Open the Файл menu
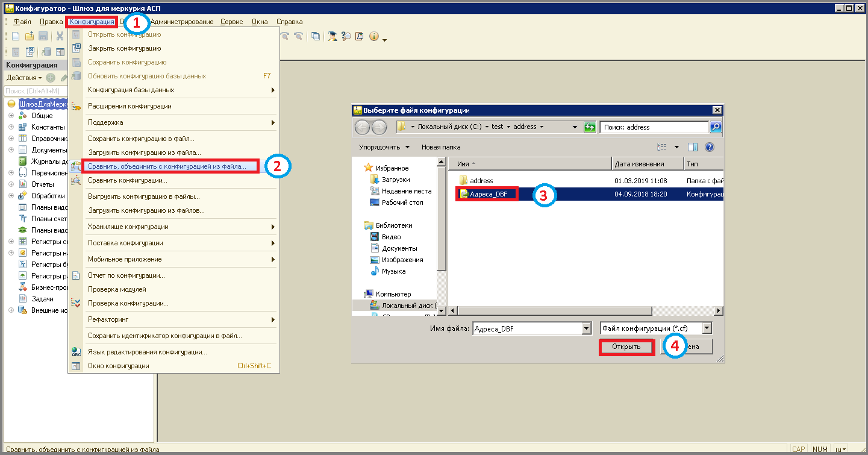The height and width of the screenshot is (455, 868). 22,22
